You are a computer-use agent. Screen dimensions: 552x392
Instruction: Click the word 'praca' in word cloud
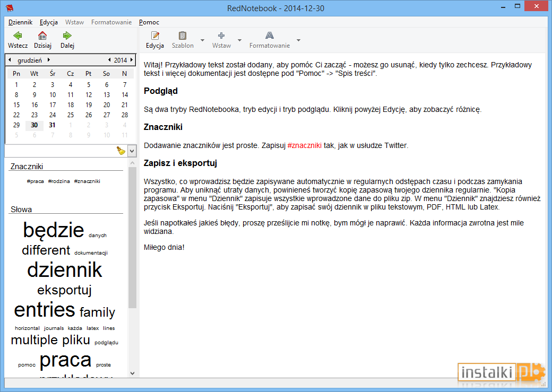pyautogui.click(x=65, y=360)
